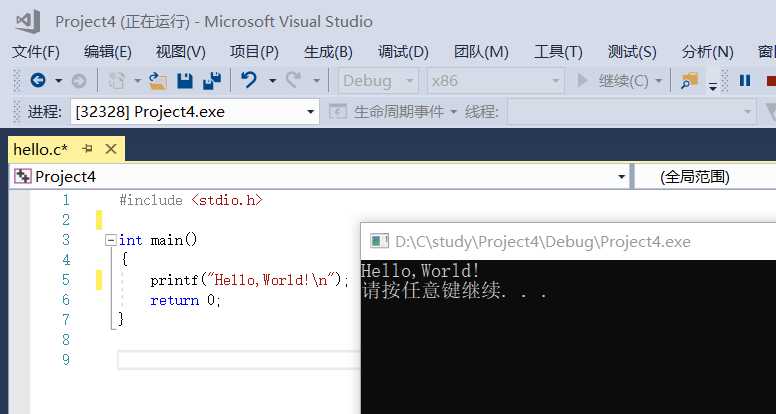The height and width of the screenshot is (414, 776).
Task: Pause debugging with the break all icon
Action: pos(745,80)
